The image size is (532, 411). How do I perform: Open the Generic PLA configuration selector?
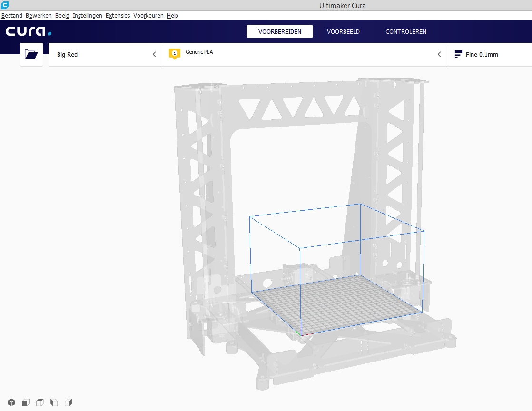click(305, 54)
